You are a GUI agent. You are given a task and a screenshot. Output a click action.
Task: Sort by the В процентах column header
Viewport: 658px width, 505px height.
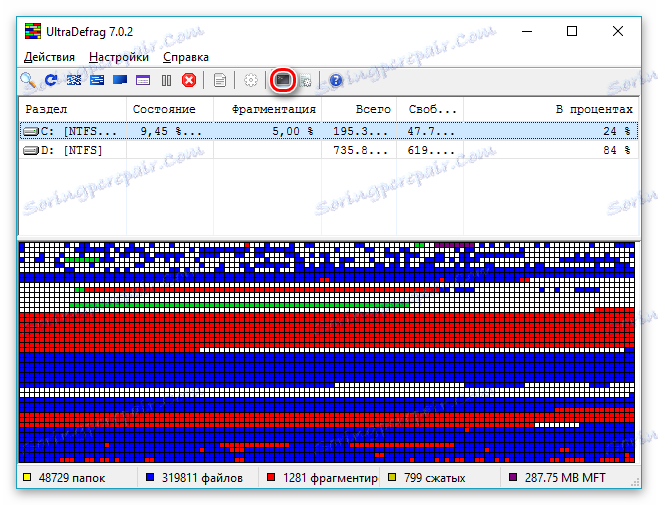coord(551,109)
